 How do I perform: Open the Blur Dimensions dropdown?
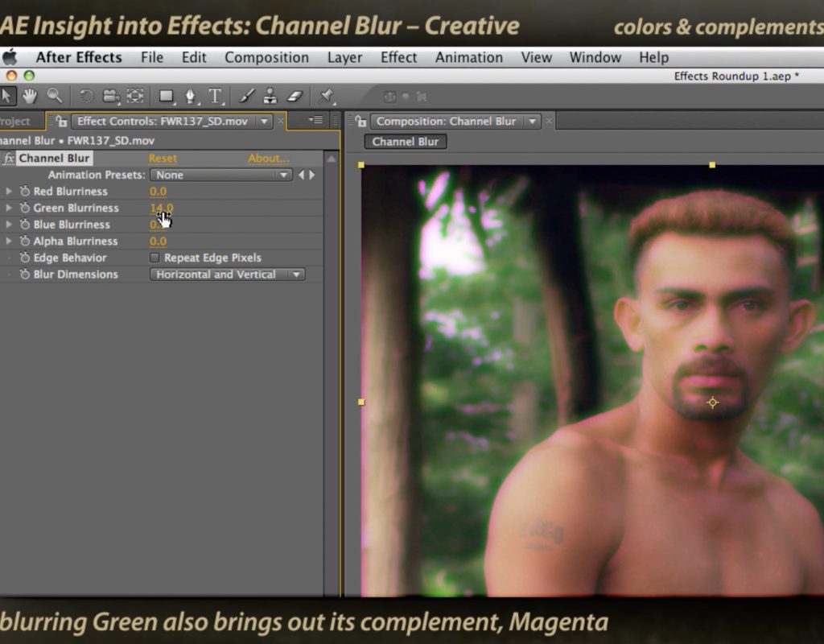coord(227,275)
